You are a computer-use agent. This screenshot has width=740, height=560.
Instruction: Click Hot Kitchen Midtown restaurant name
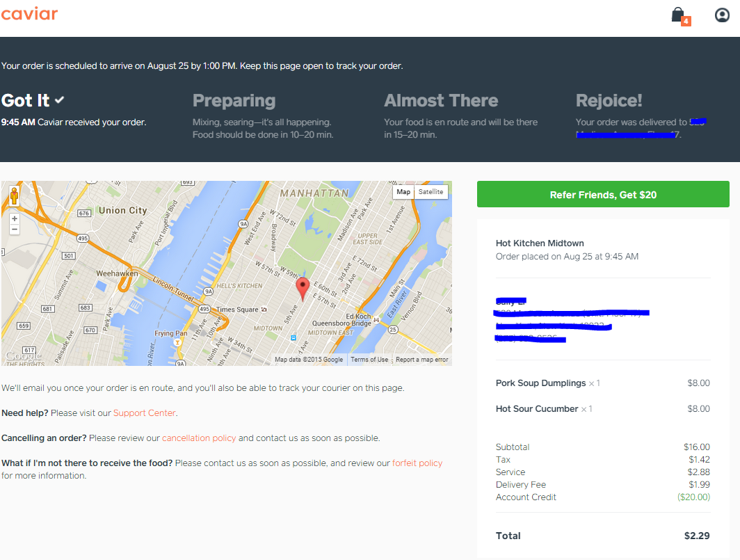540,243
